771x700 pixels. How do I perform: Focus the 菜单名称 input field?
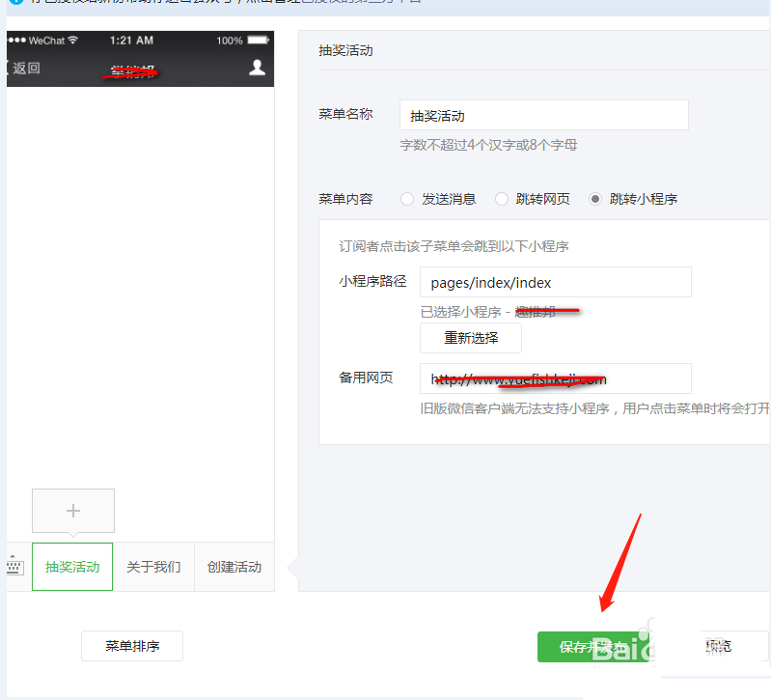pos(544,115)
